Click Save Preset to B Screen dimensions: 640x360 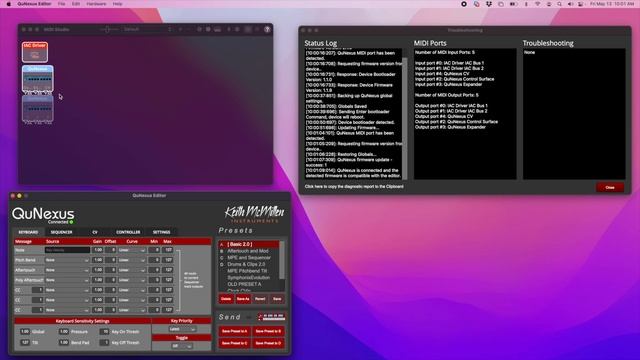click(x=268, y=331)
